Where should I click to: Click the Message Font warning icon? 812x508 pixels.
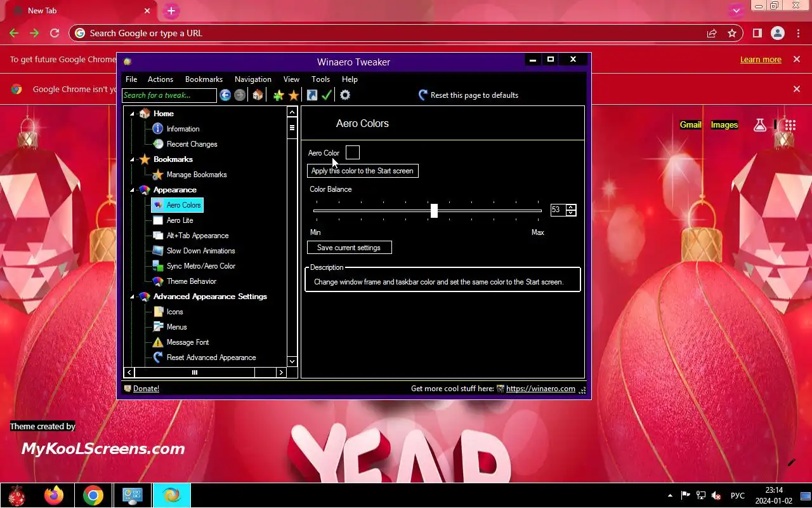[x=158, y=342]
